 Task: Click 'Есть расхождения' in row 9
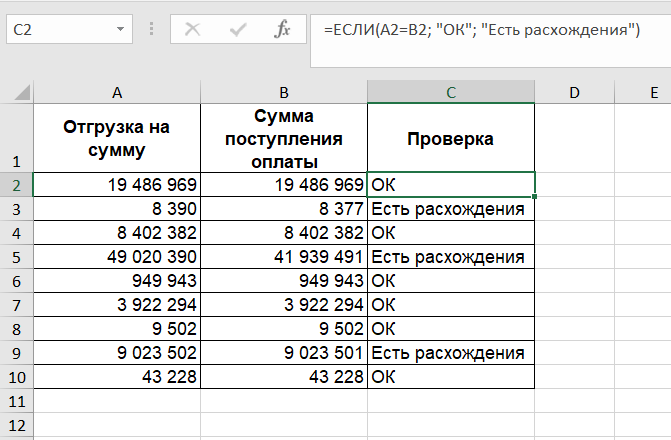coord(451,353)
